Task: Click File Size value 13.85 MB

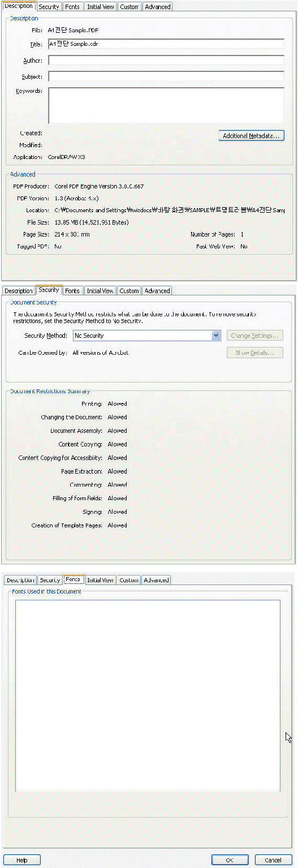Action: (91, 222)
